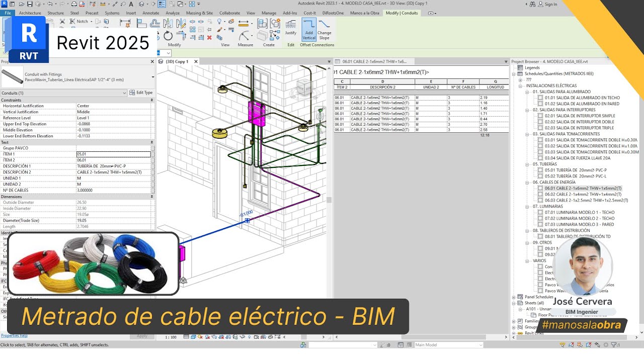Click the Filter selection icon in status bar

point(615,345)
